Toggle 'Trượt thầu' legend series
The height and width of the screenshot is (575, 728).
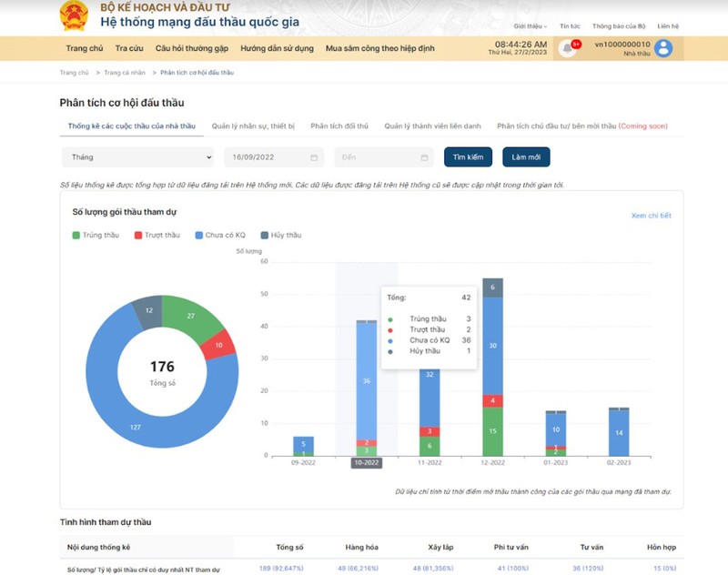pyautogui.click(x=157, y=235)
